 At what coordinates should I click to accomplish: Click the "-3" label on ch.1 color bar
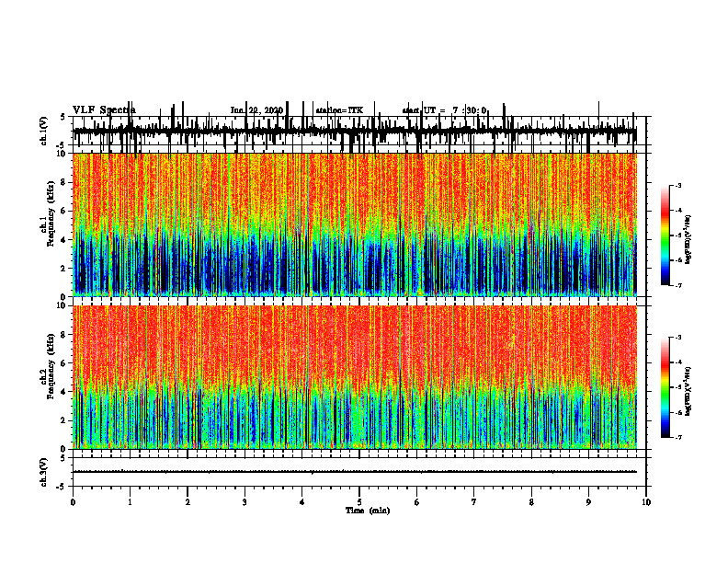coord(678,185)
